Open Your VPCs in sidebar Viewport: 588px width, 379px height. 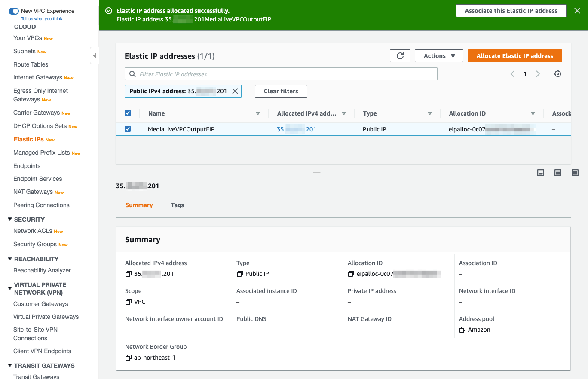pyautogui.click(x=28, y=38)
